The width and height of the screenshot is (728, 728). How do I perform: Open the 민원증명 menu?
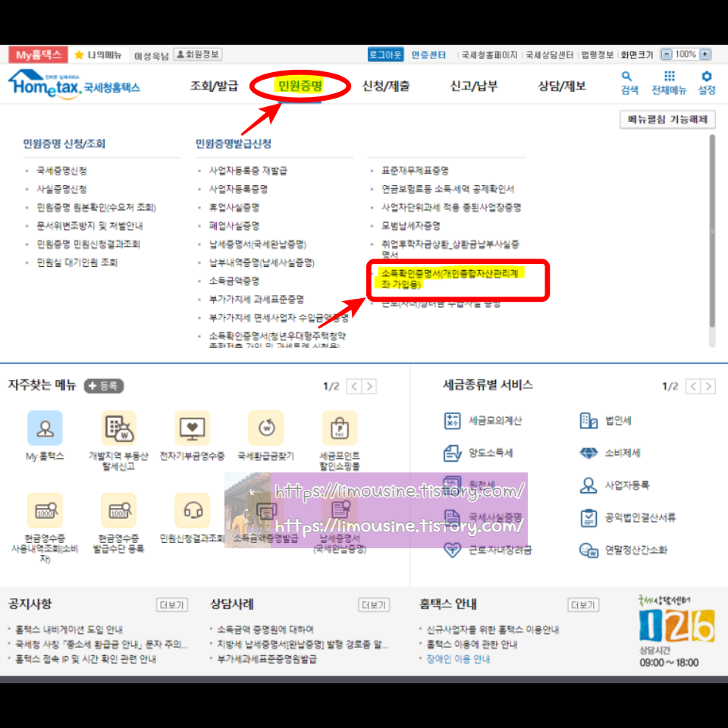pyautogui.click(x=300, y=86)
